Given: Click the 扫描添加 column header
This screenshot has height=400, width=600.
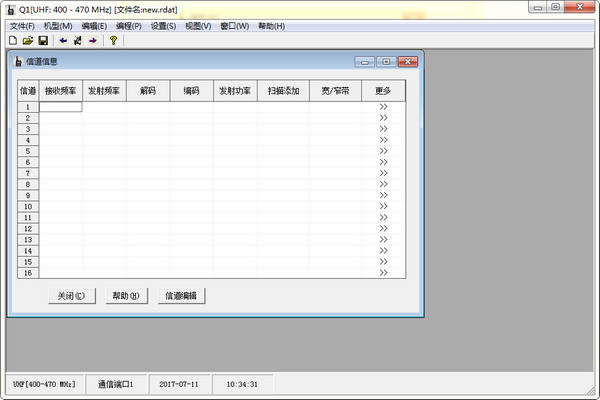Looking at the screenshot, I should [284, 91].
